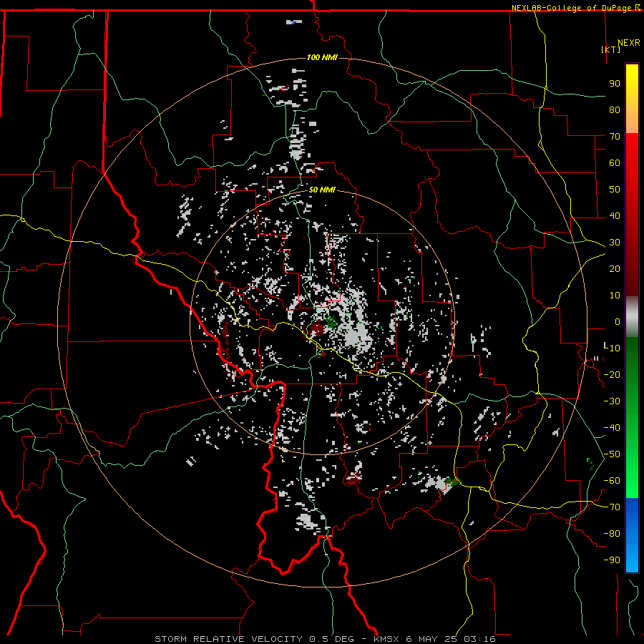The height and width of the screenshot is (644, 644).
Task: Click the 03:16 timestamp
Action: pos(479,639)
